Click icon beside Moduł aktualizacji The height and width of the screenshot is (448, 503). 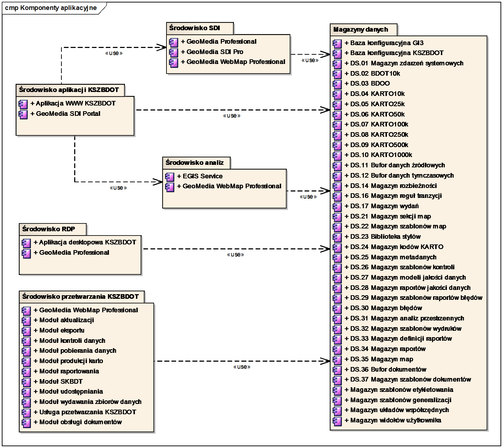(x=26, y=321)
